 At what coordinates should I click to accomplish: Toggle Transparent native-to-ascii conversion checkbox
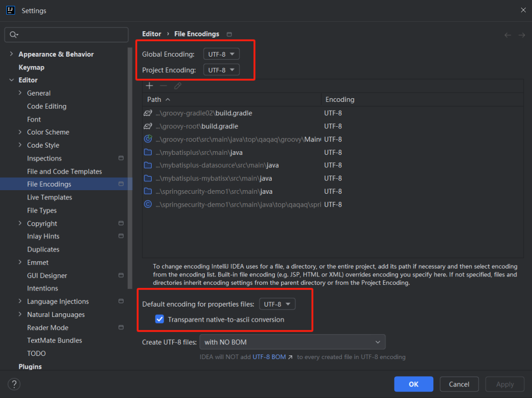pos(159,319)
